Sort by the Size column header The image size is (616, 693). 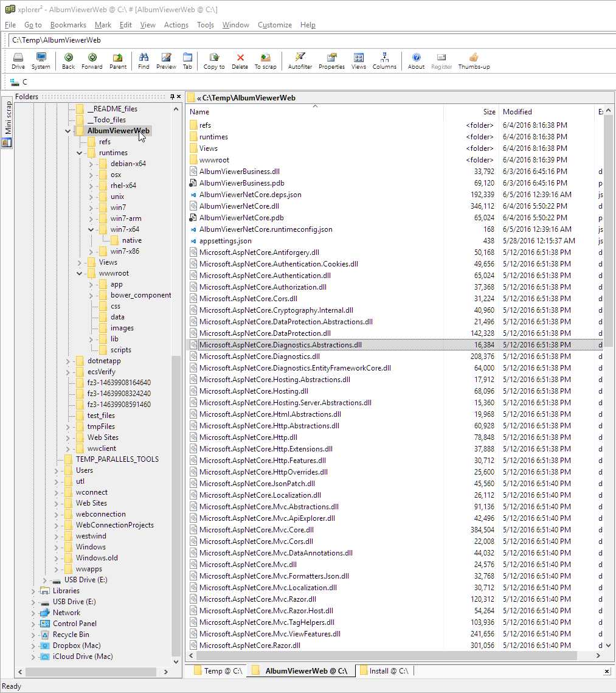pos(471,112)
